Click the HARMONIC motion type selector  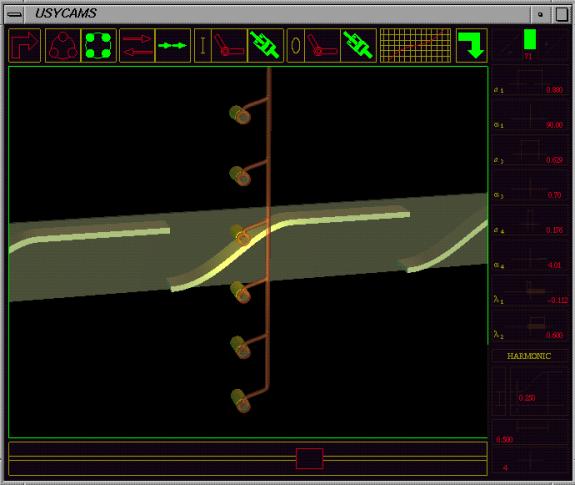[x=529, y=356]
